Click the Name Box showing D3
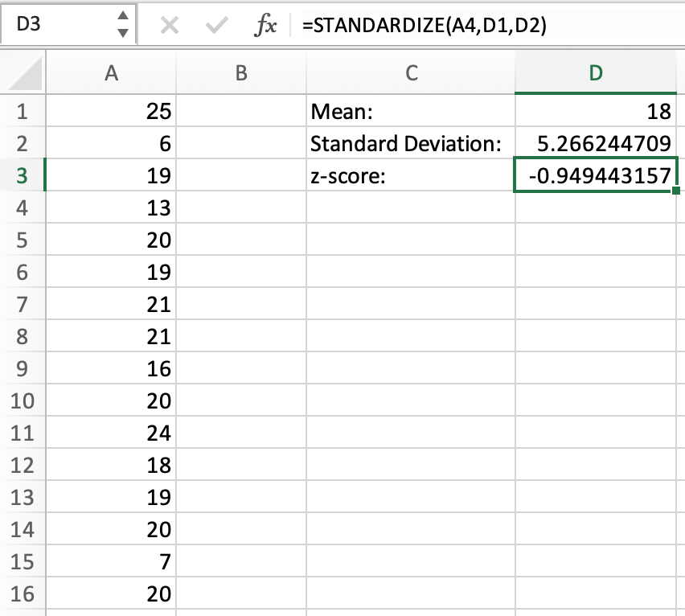Screen dimensions: 685x616 click(x=56, y=25)
